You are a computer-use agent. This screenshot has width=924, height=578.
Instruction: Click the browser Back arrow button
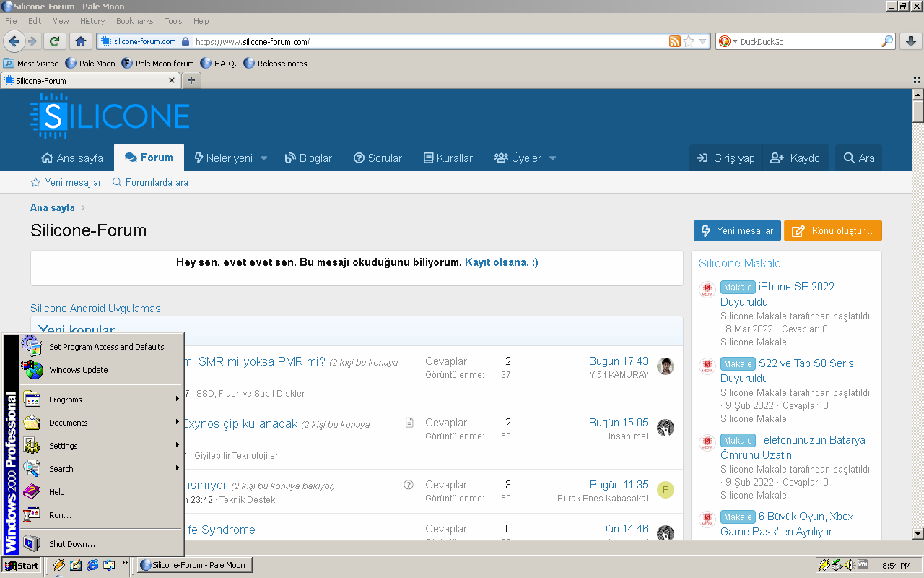click(x=14, y=41)
